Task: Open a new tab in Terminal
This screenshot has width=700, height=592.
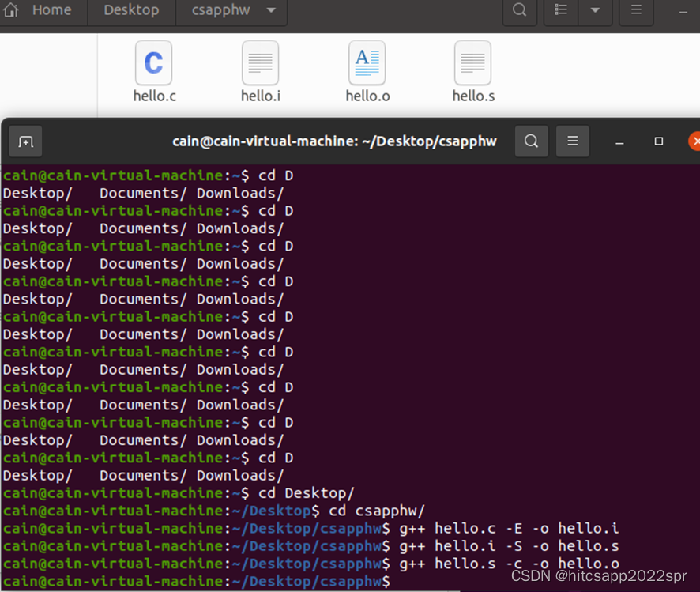Action: pyautogui.click(x=25, y=141)
